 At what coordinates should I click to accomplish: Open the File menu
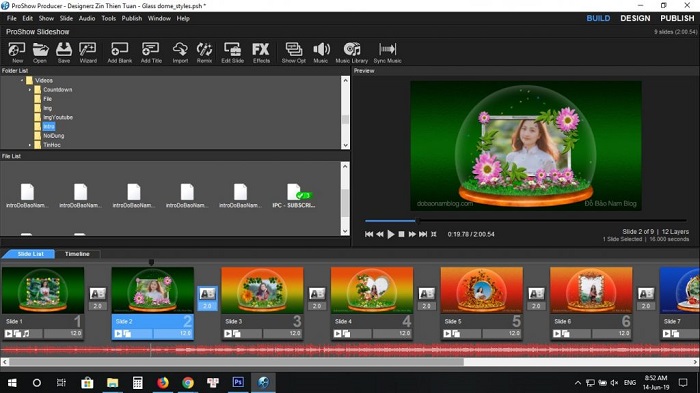click(x=12, y=18)
